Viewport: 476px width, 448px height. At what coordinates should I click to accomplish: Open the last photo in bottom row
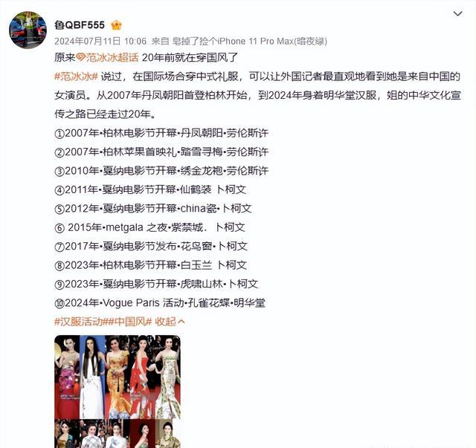(168, 434)
